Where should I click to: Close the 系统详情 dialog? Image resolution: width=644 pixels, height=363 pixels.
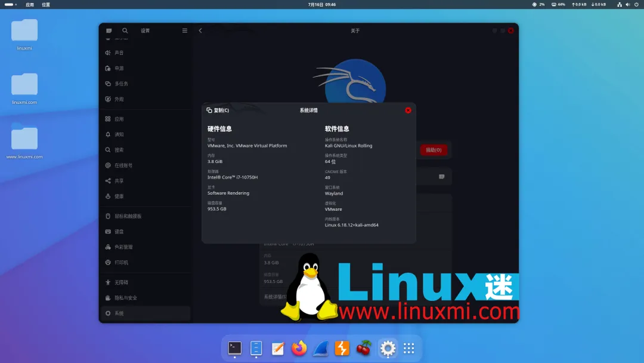click(x=408, y=110)
